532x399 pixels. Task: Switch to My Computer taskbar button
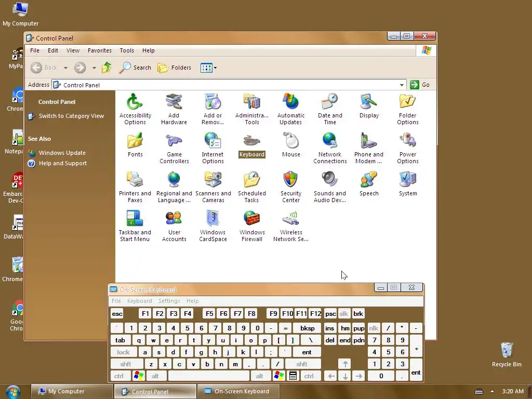72,391
